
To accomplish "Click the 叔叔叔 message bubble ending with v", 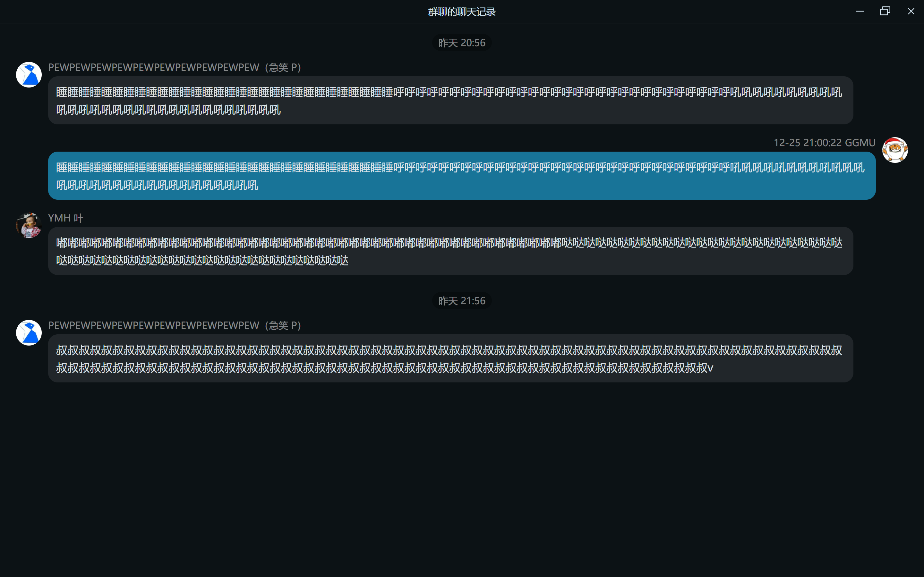I will 450,358.
